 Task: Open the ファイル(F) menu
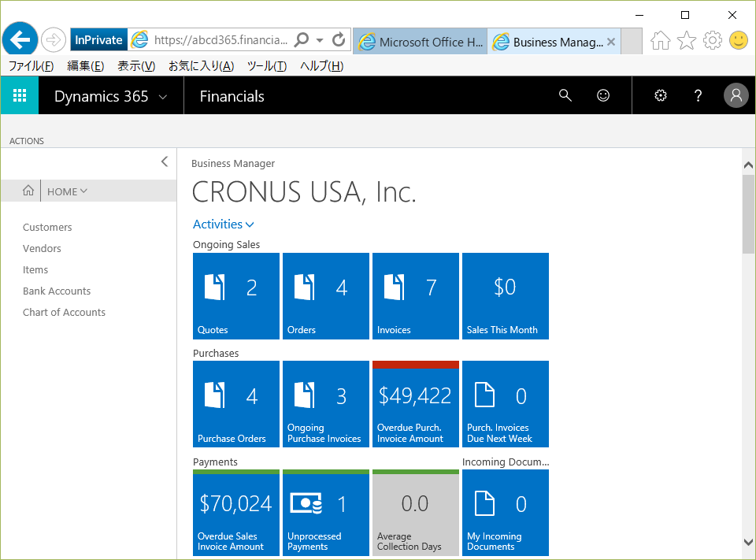coord(31,66)
